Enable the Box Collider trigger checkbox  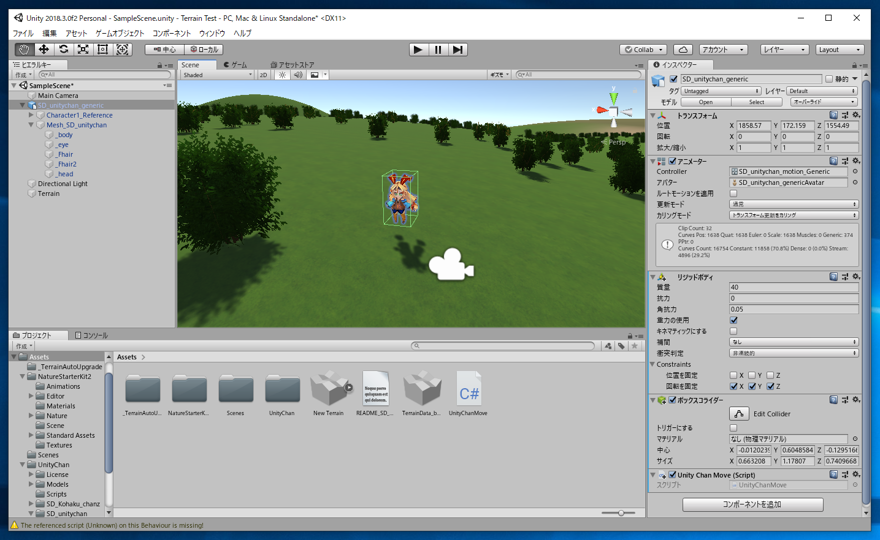734,428
